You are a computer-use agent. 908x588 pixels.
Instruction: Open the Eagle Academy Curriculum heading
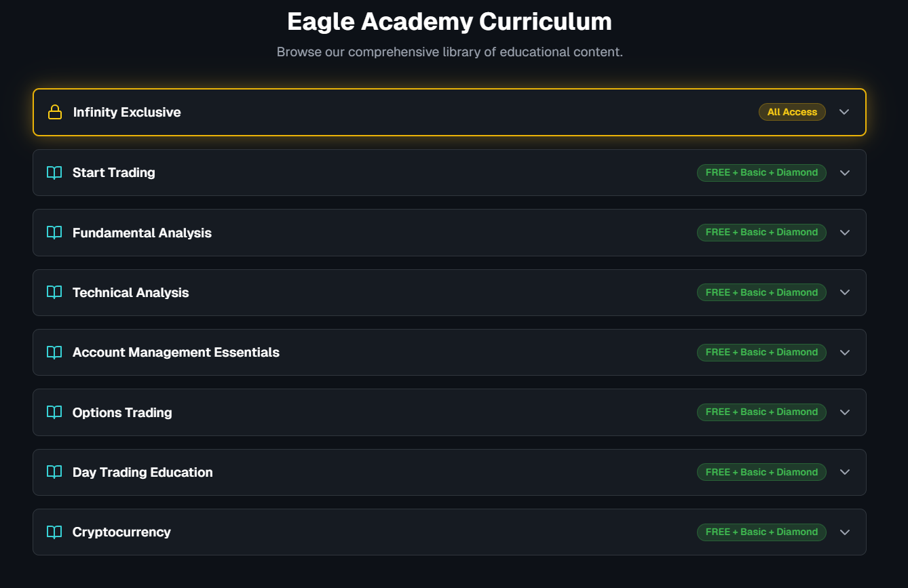(449, 21)
